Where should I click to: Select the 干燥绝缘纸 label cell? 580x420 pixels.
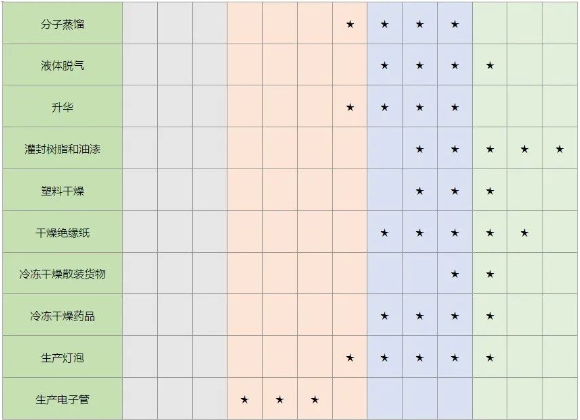point(63,232)
